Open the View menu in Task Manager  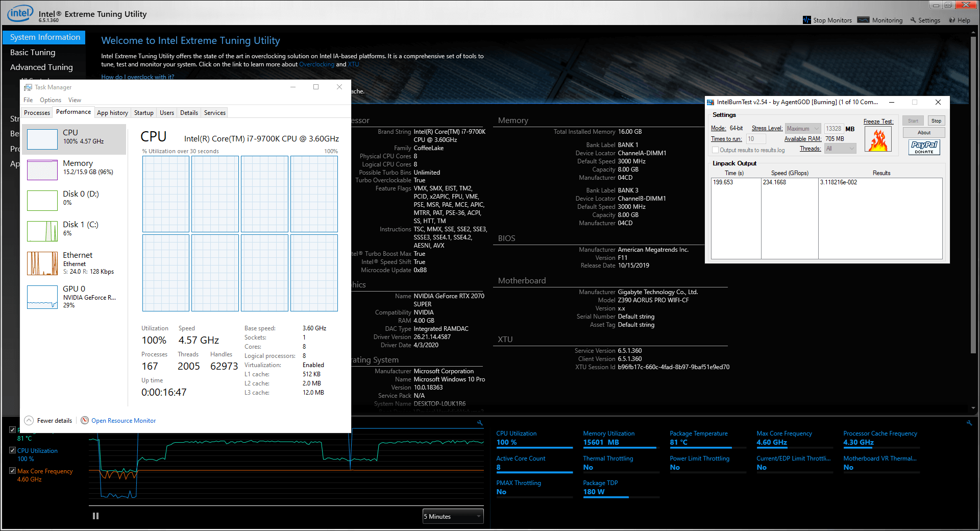[75, 100]
